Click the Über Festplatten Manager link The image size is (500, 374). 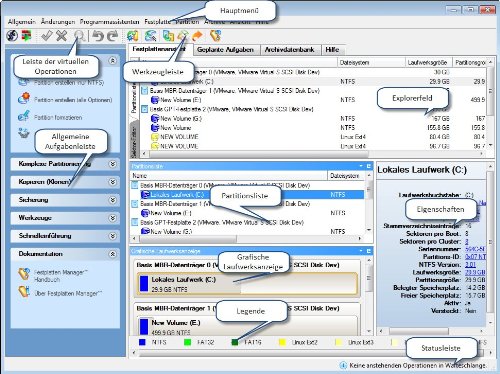click(x=68, y=293)
